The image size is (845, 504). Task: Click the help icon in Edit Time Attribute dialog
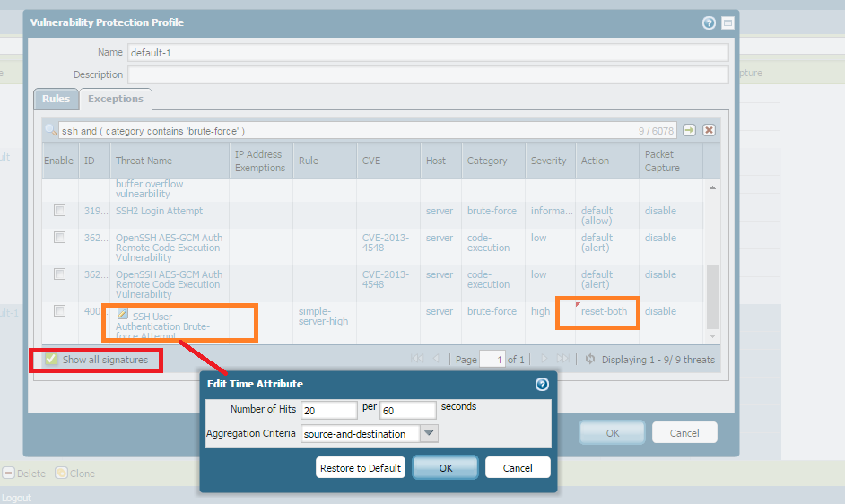[542, 384]
